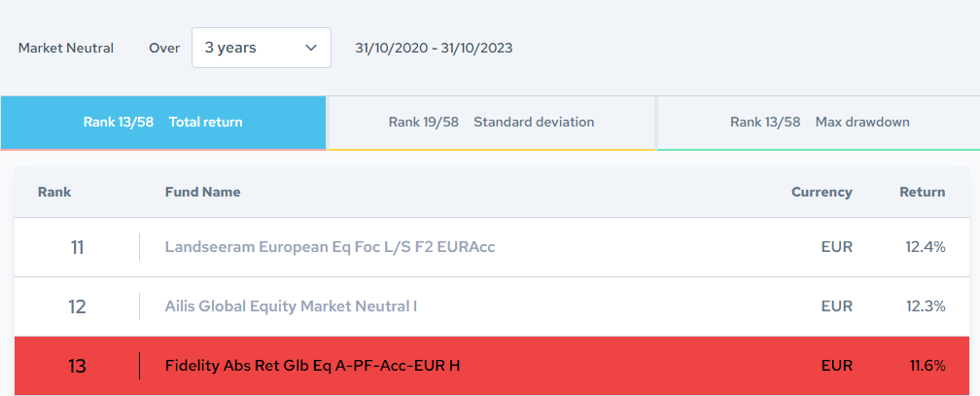Viewport: 980px width, 396px height.
Task: Click the 12.4% return value
Action: point(925,247)
